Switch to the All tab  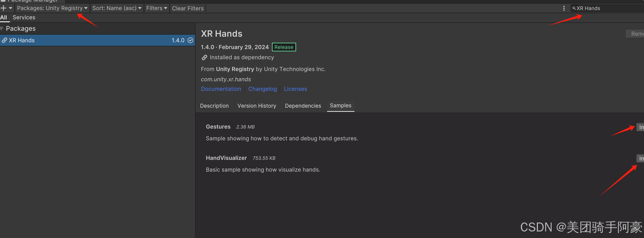(x=4, y=18)
